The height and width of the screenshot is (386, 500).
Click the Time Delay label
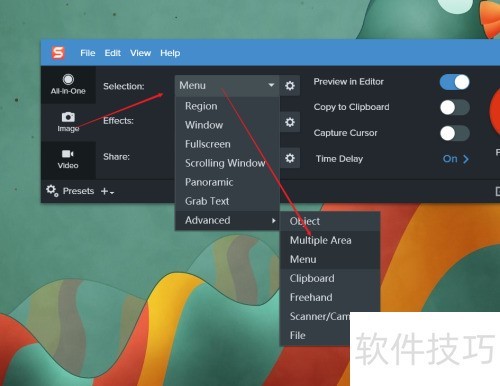(339, 159)
